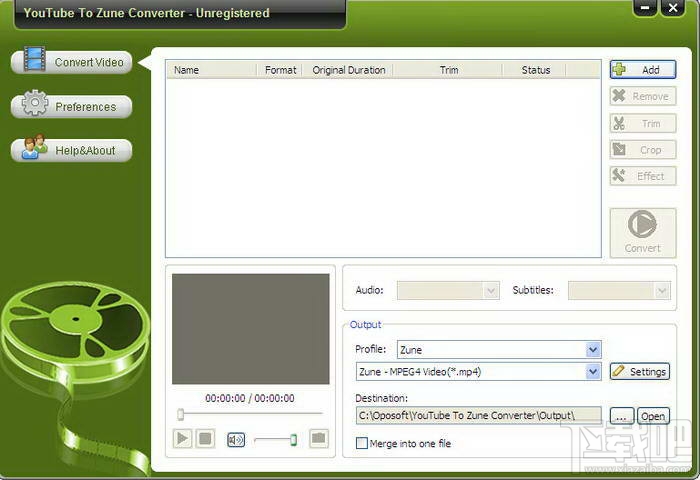This screenshot has height=480, width=700.
Task: Click the 00:00:00 / 00:00:00 time display
Action: point(250,398)
